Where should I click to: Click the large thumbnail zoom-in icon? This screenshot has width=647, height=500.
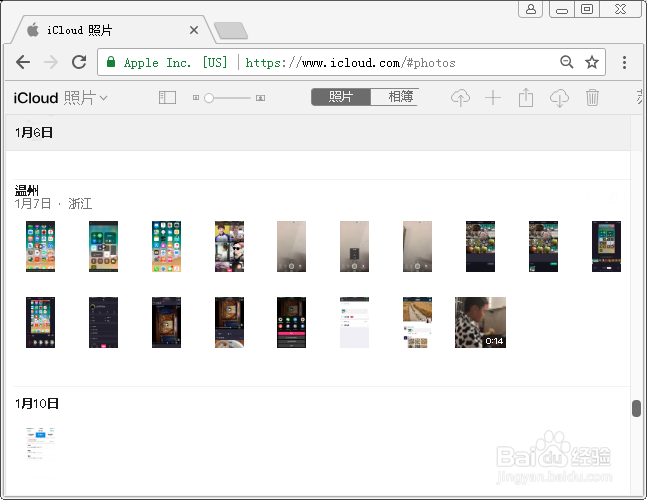click(x=260, y=98)
